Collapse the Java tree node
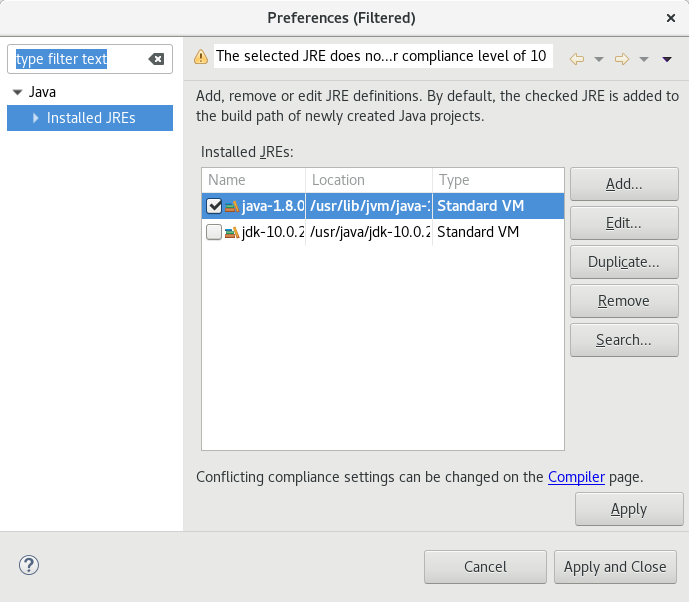The height and width of the screenshot is (602, 689). point(18,92)
